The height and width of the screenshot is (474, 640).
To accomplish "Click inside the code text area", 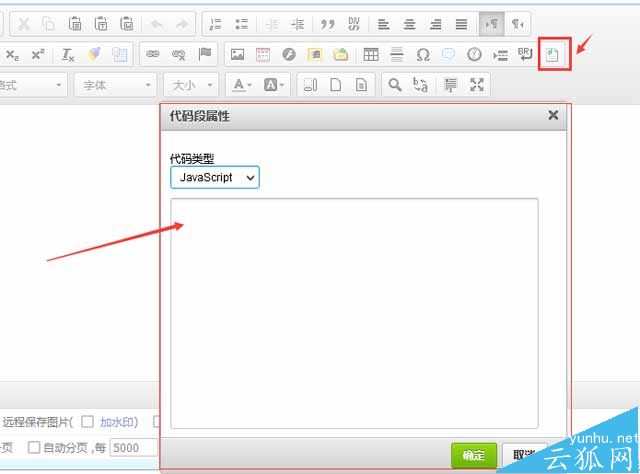I will [354, 314].
